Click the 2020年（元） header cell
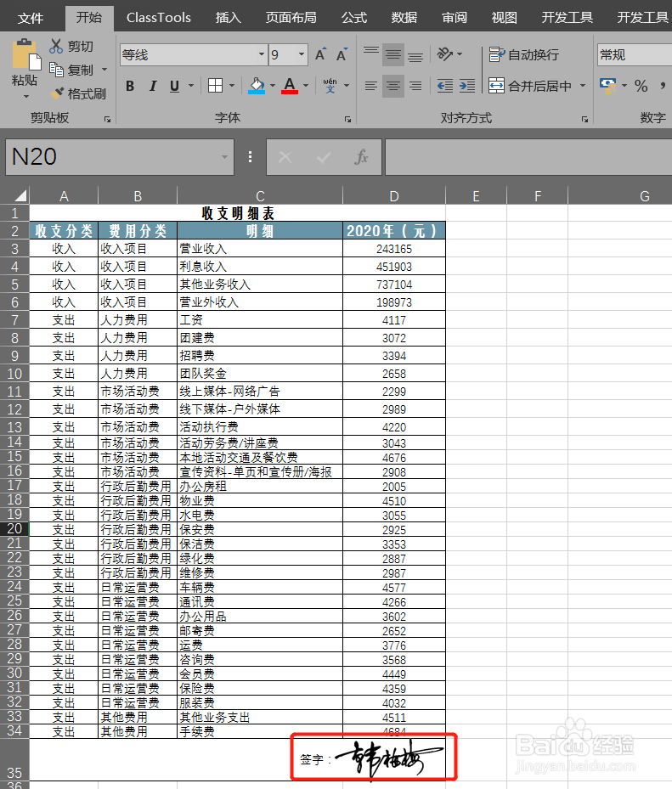The height and width of the screenshot is (789, 672). (394, 231)
